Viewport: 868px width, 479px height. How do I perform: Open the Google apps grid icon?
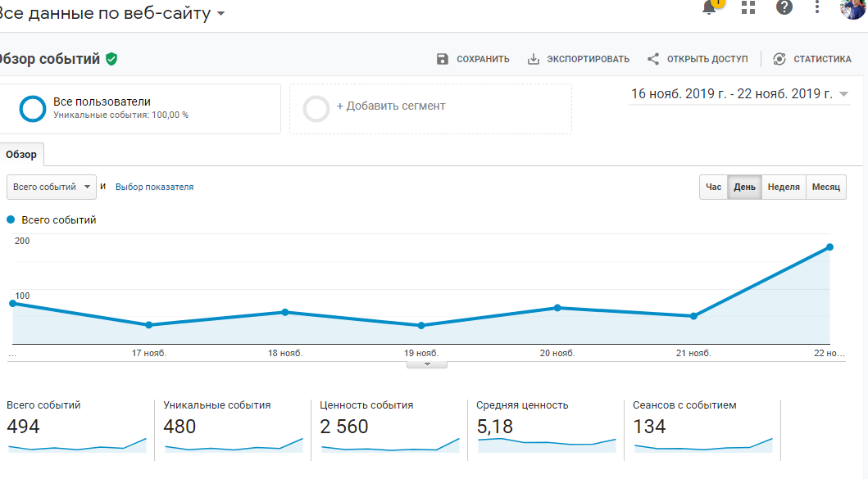pyautogui.click(x=748, y=7)
